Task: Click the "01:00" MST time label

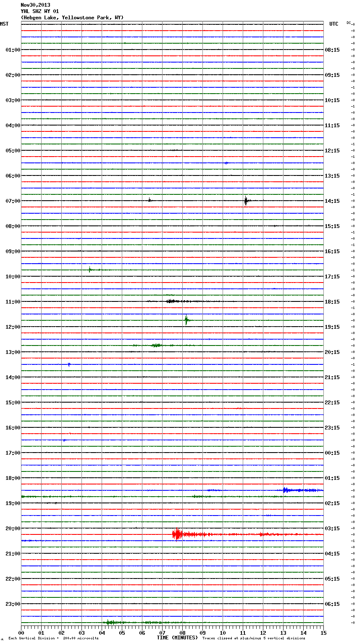Action: tap(13, 50)
